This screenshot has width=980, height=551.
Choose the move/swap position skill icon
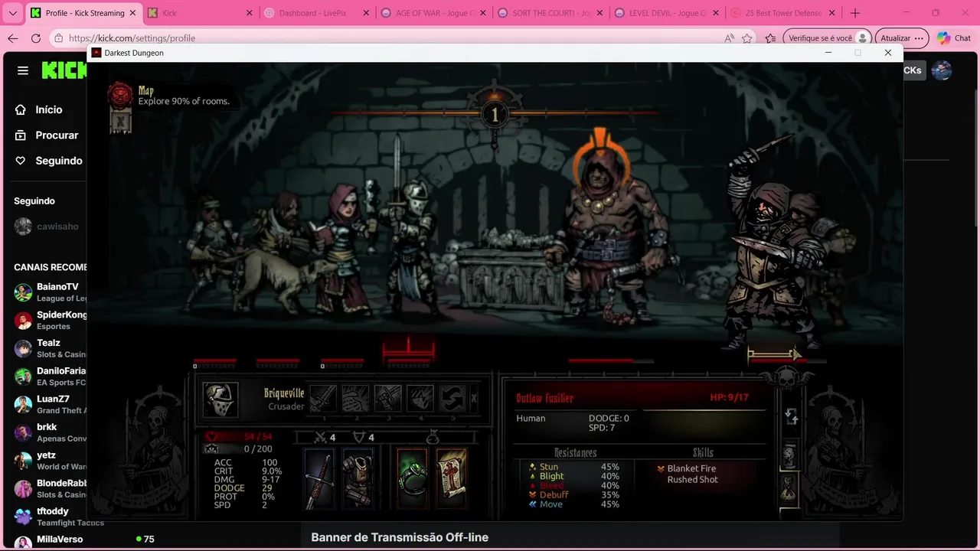click(x=452, y=398)
